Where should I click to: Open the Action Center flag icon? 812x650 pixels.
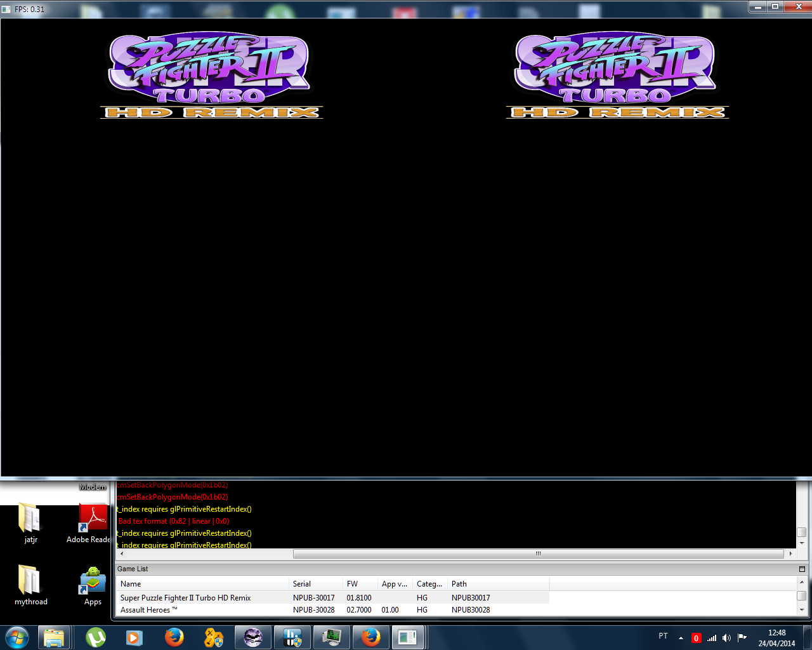[x=742, y=638]
